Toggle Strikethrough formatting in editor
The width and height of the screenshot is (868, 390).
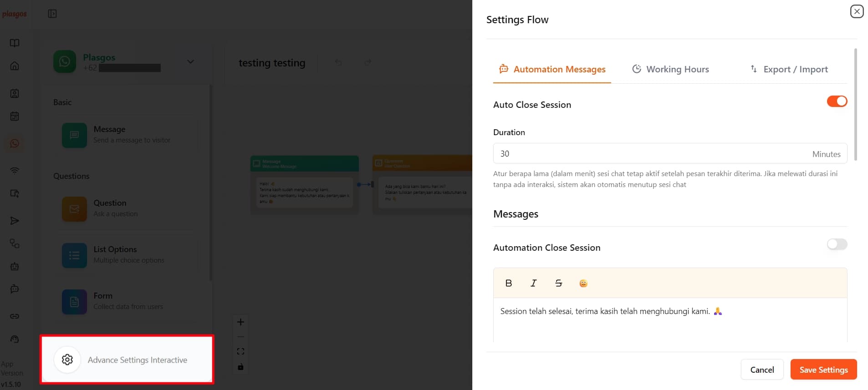tap(558, 283)
